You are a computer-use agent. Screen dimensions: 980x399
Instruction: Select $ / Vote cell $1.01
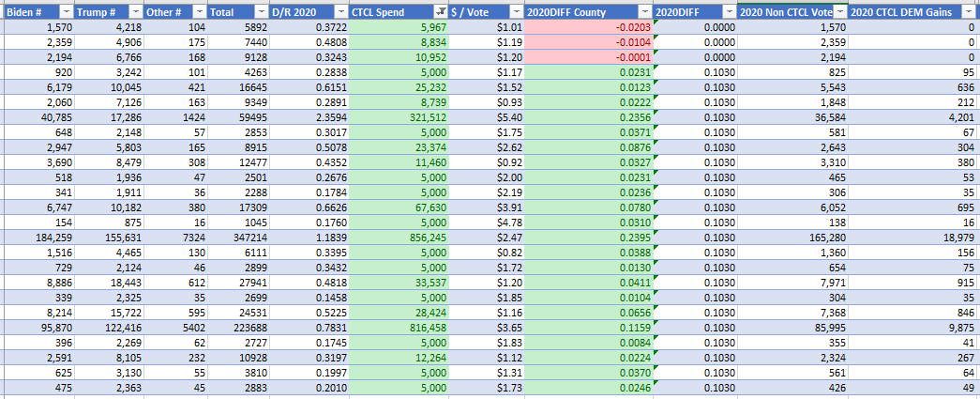487,27
